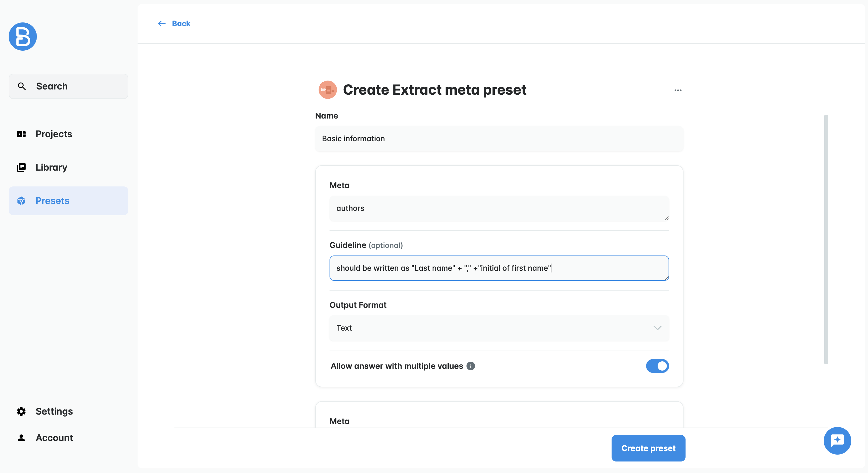
Task: Click the Extract meta preset orange icon
Action: click(328, 90)
